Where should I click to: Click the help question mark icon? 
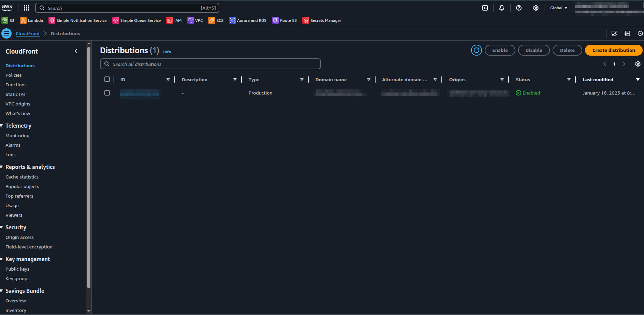pos(518,8)
